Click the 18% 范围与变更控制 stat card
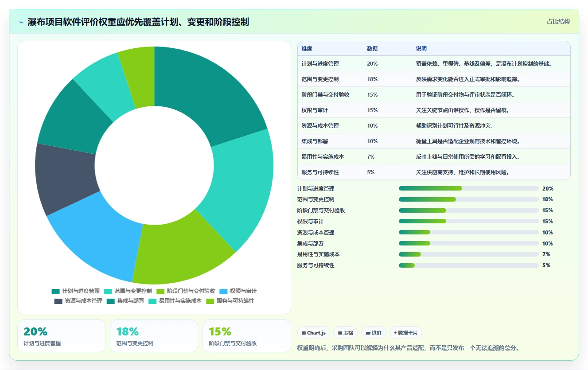 coord(154,336)
